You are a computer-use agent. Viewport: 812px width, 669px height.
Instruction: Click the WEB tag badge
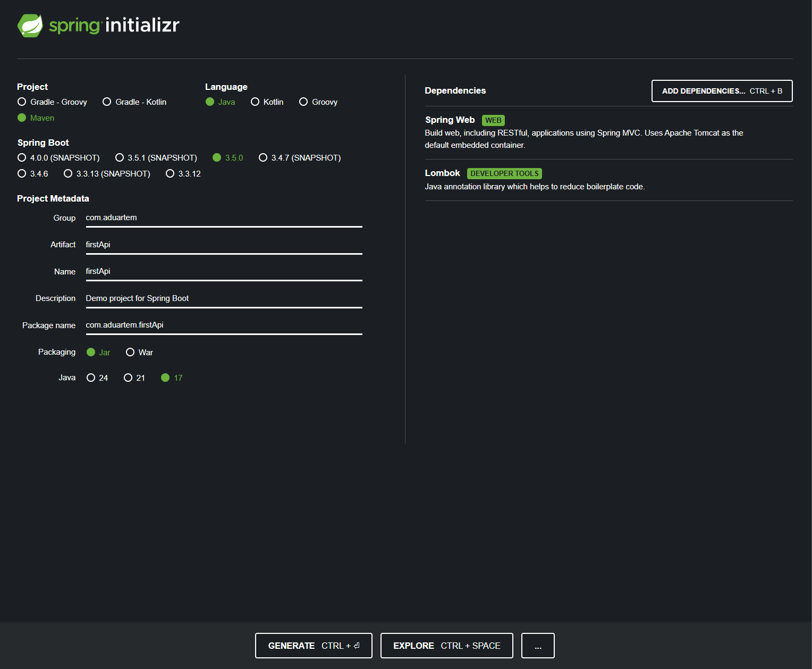click(493, 121)
